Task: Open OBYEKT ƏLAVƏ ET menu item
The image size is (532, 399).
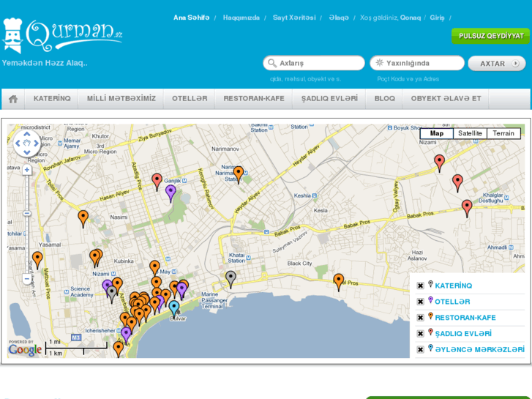Action: click(446, 99)
